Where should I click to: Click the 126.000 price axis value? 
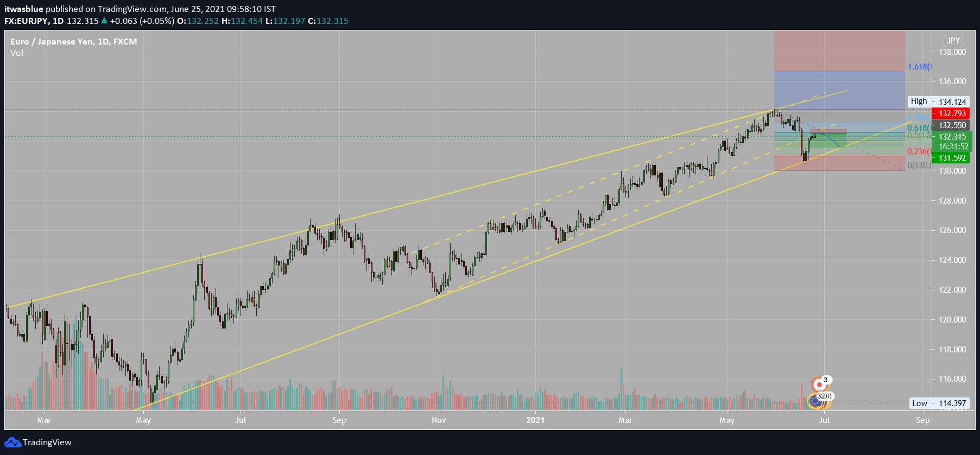[x=952, y=230]
